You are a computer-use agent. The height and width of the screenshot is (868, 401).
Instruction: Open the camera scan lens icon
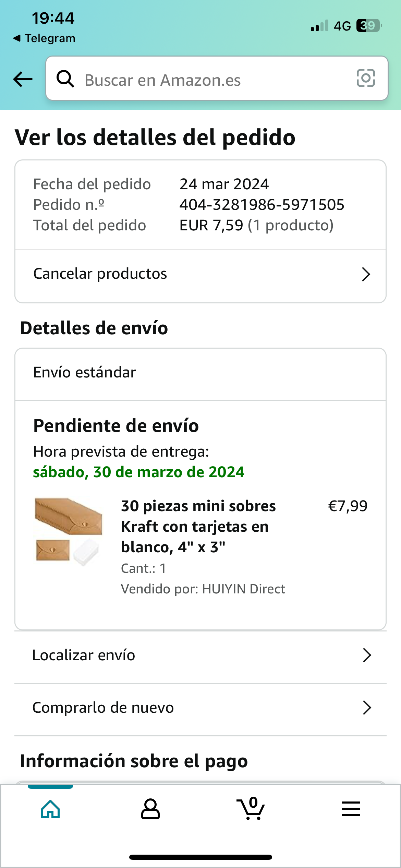[x=366, y=78]
